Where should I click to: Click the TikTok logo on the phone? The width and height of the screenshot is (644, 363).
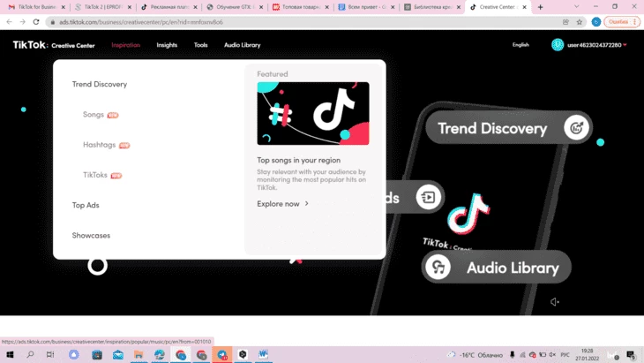tap(468, 214)
